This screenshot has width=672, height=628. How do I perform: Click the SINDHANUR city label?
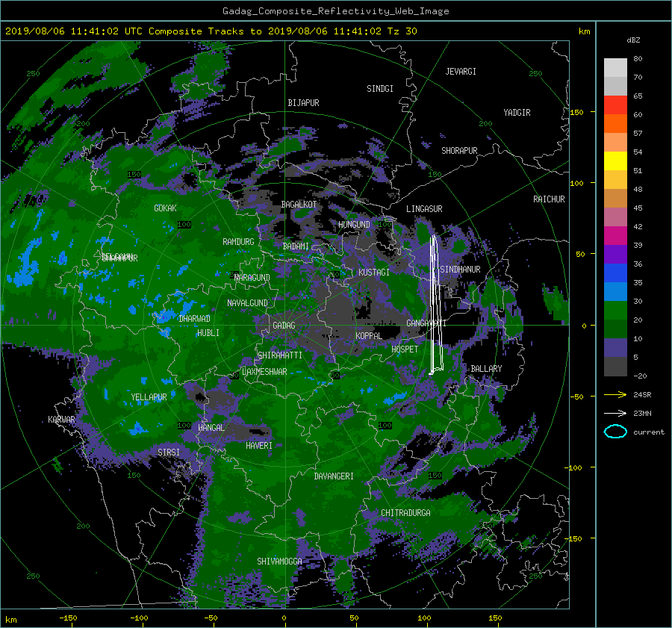point(460,270)
